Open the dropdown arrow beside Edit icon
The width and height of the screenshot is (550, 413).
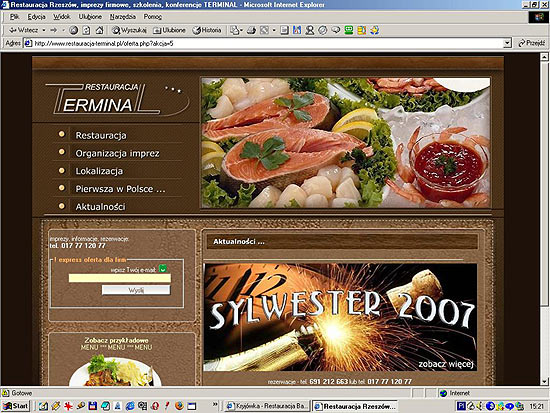pos(274,30)
